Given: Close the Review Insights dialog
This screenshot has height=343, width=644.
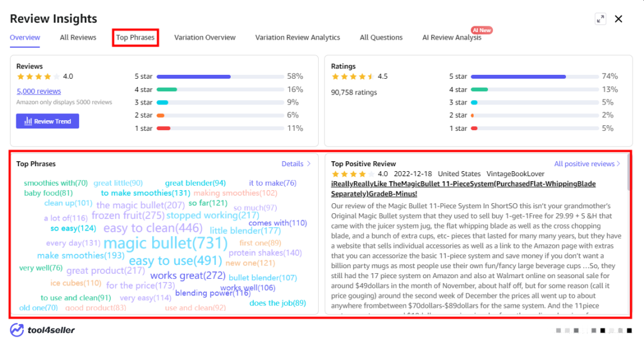Looking at the screenshot, I should pos(619,19).
